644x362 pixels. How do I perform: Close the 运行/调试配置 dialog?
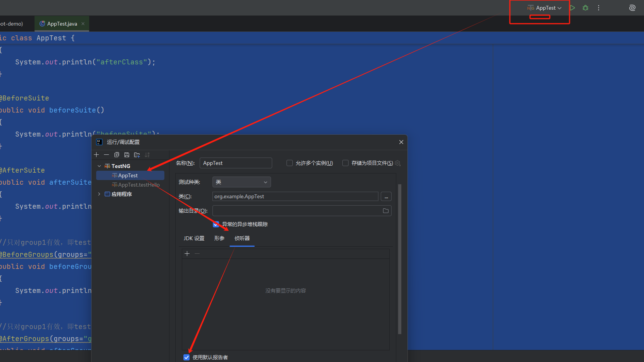coord(401,142)
